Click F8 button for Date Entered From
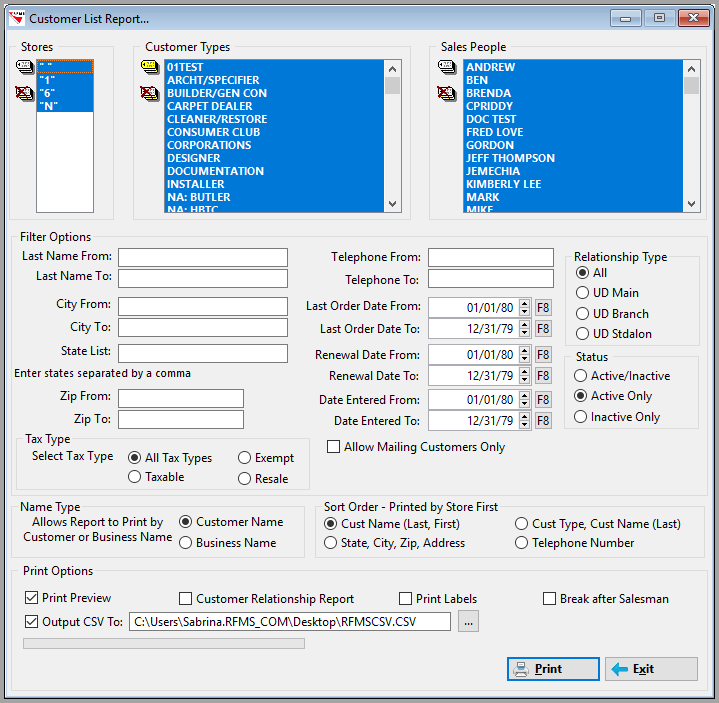 click(x=543, y=399)
